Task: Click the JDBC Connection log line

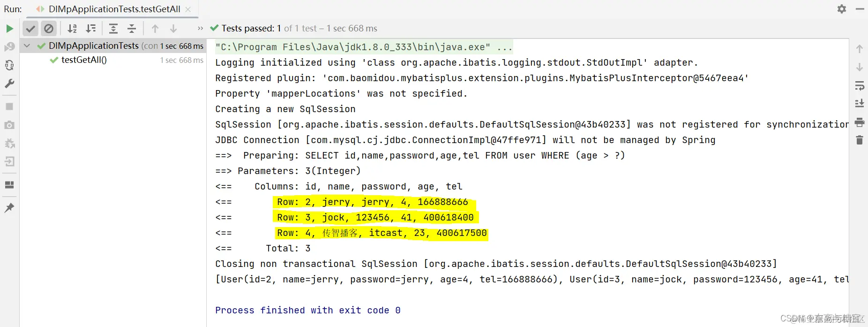Action: [x=465, y=140]
